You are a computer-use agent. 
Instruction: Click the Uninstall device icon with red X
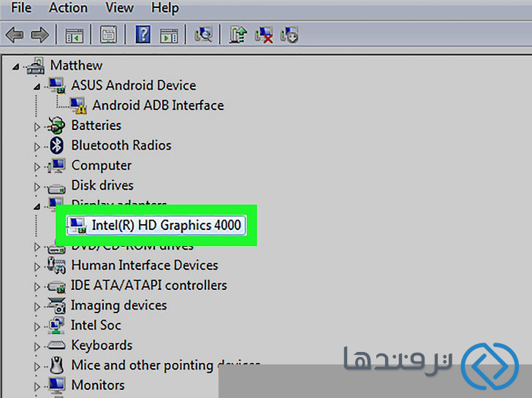point(264,35)
